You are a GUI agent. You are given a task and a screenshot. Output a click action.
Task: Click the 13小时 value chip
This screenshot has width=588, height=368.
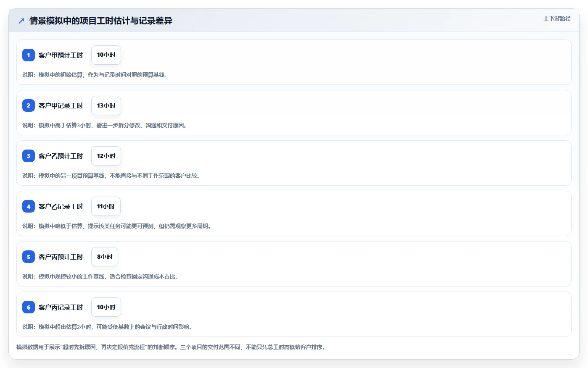106,105
